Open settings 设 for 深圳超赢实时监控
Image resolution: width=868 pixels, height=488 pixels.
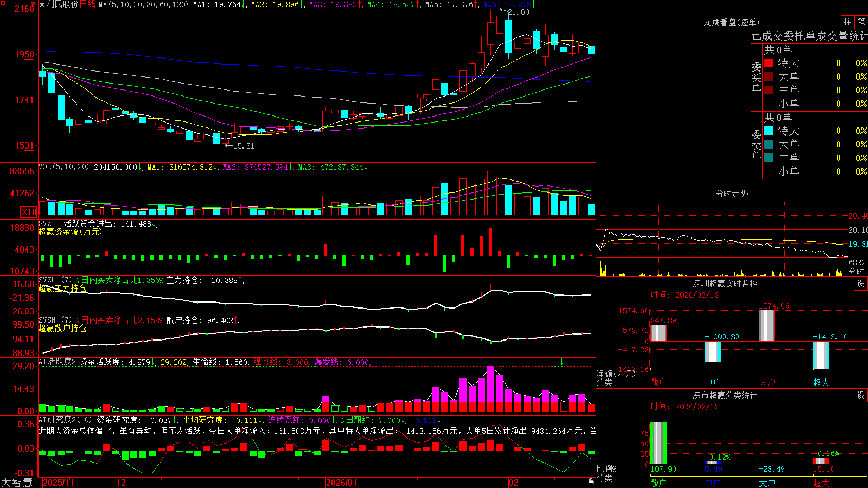pos(861,284)
